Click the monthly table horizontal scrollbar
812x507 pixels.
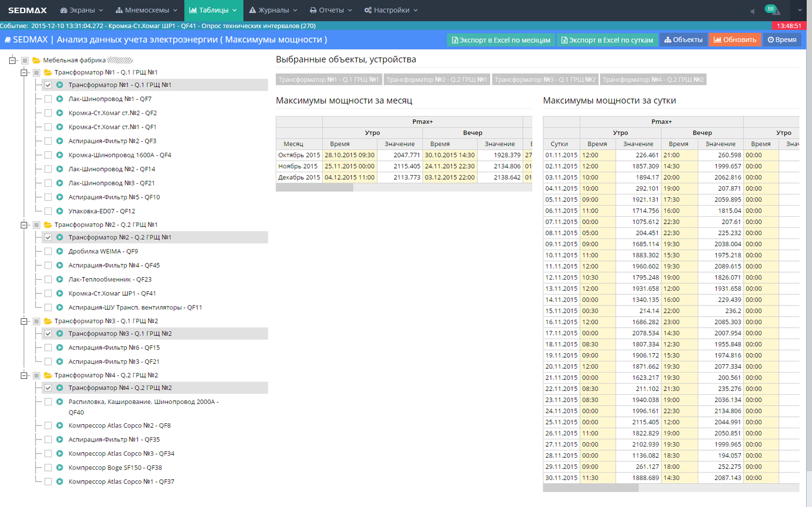tap(314, 188)
